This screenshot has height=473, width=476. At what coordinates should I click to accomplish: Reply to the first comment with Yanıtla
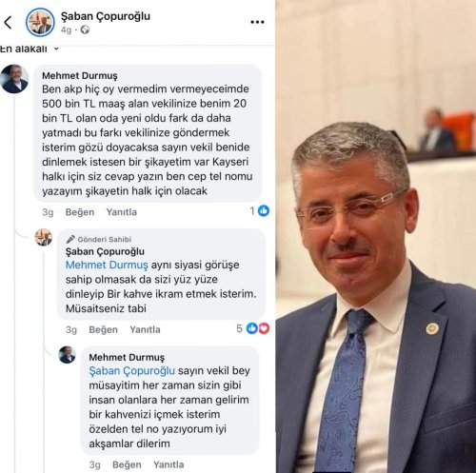pos(122,212)
